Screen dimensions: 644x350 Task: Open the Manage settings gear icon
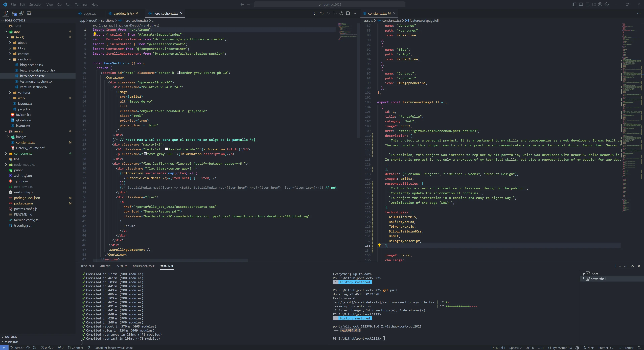[607, 5]
